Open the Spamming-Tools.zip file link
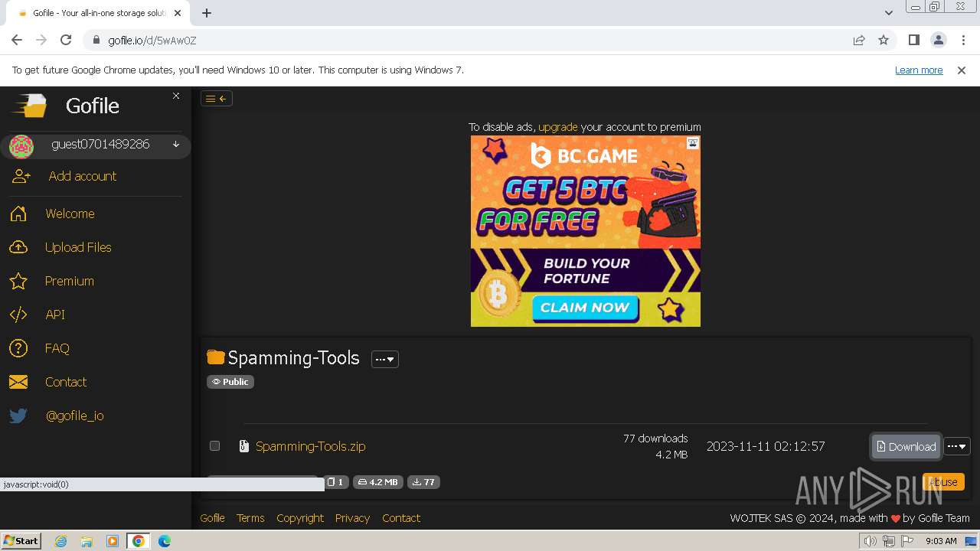Image resolution: width=980 pixels, height=551 pixels. pos(311,446)
